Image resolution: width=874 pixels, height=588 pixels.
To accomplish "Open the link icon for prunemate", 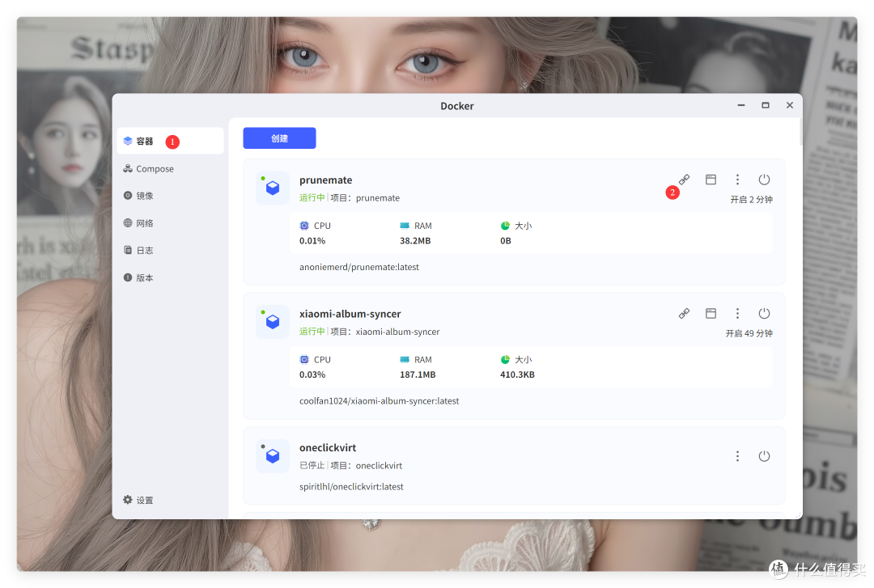I will coord(684,180).
